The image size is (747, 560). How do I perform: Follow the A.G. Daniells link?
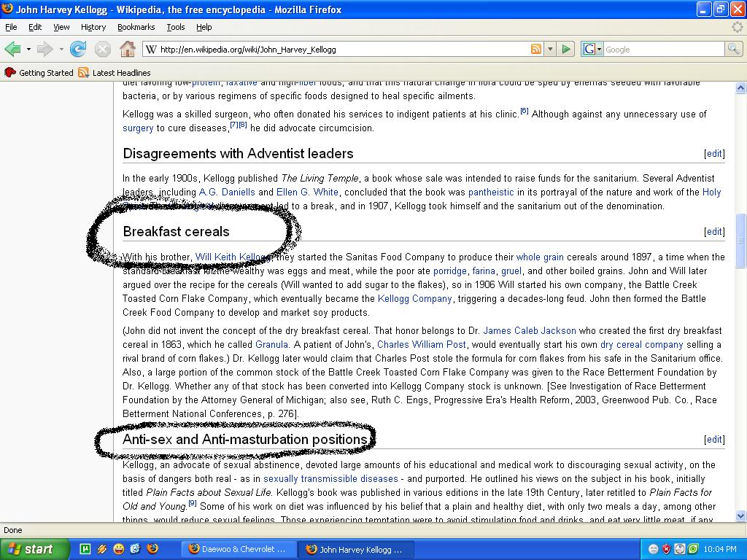[227, 192]
